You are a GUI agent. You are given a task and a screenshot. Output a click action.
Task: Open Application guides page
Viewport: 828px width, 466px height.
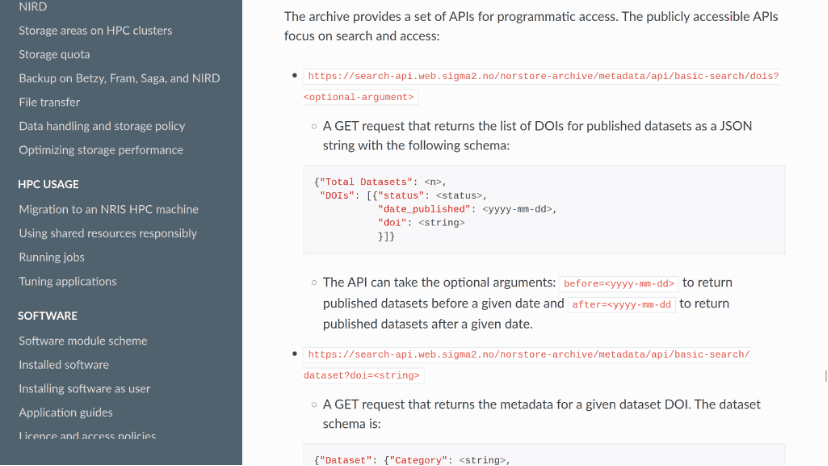tap(66, 413)
